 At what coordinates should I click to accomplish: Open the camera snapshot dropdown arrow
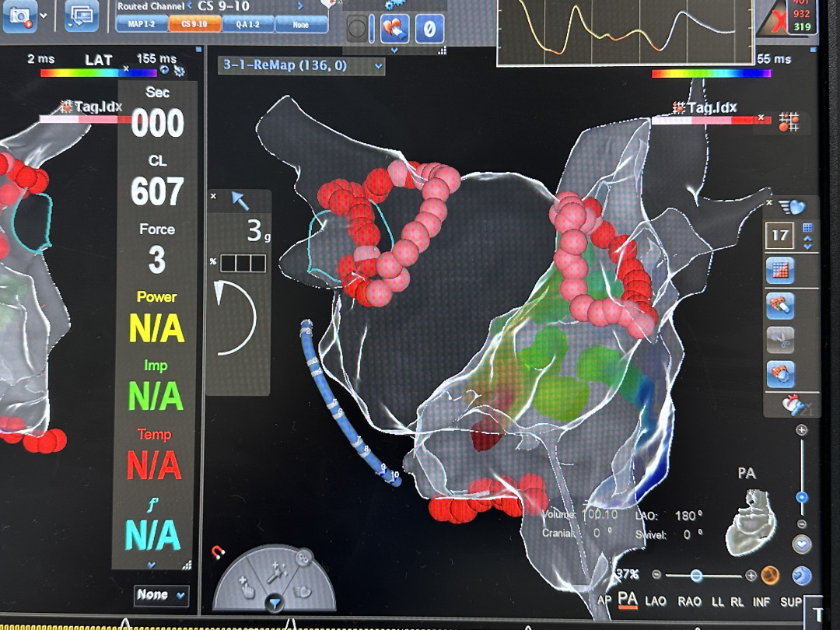coord(44,15)
